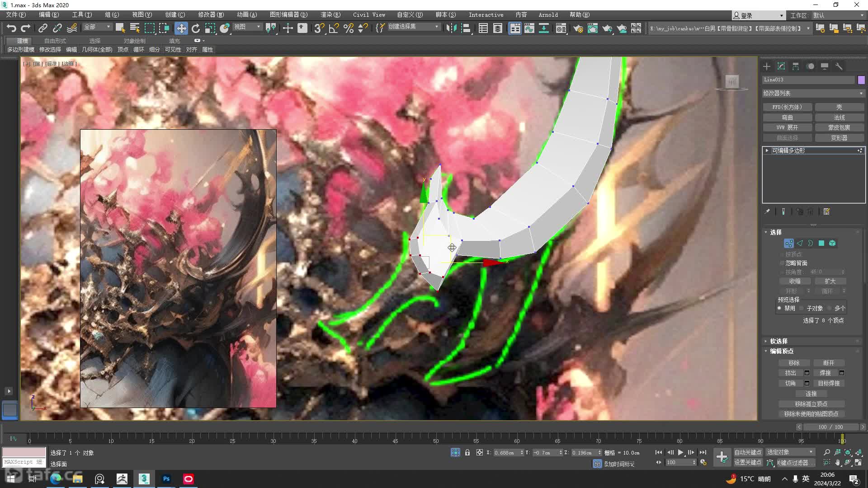Image resolution: width=868 pixels, height=488 pixels.
Task: Open the Create command panel tab
Action: [767, 66]
